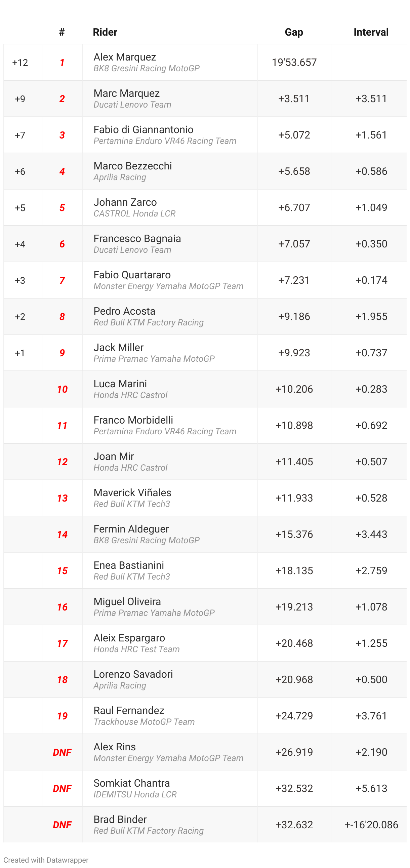Select Fabio di Giannantonio row name
The image size is (410, 868).
pyautogui.click(x=143, y=130)
